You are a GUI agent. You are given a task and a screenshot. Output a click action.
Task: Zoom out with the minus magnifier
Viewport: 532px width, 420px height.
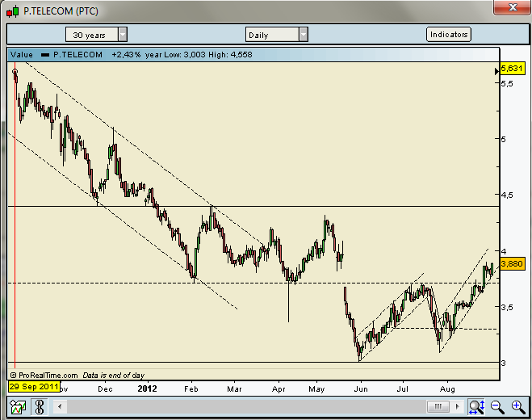point(497,406)
